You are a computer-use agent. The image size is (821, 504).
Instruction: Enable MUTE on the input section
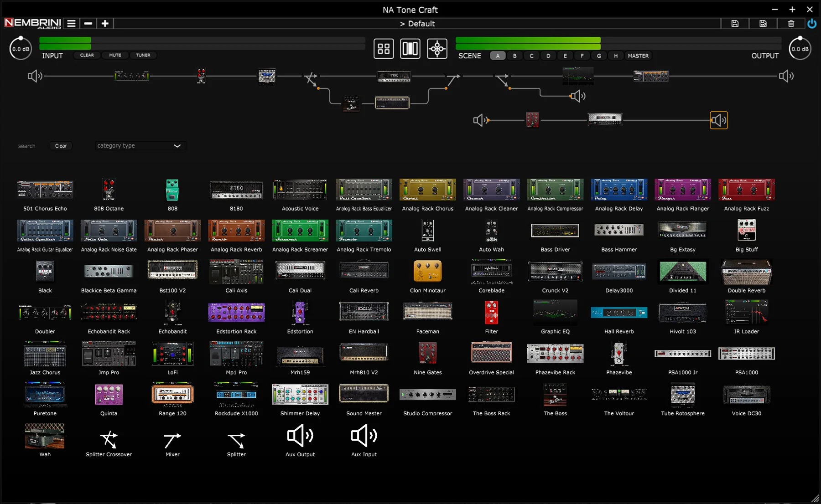115,55
